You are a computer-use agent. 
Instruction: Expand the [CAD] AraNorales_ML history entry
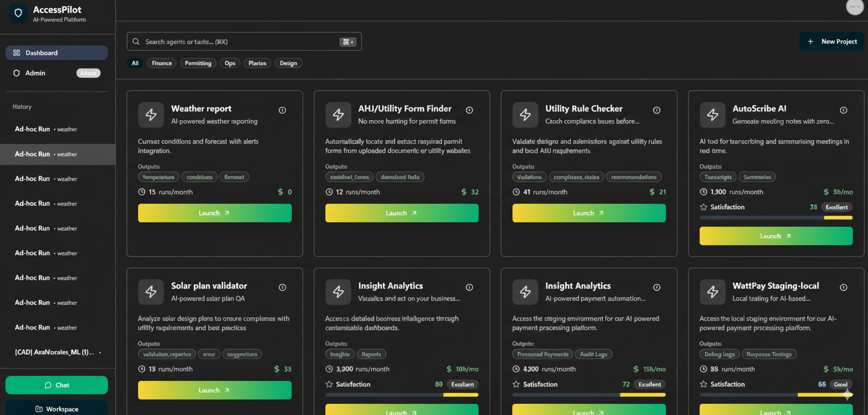[x=57, y=352]
